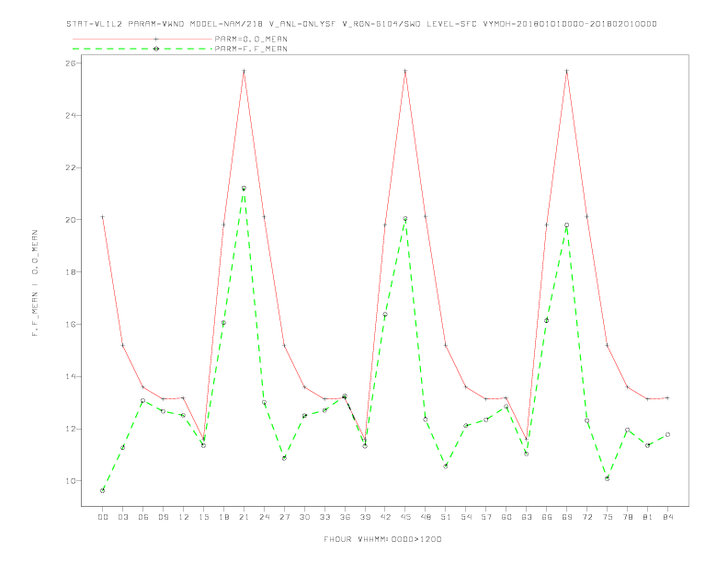This screenshot has height=563, width=728.
Task: Click x-axis tick label 57
Action: coord(486,517)
